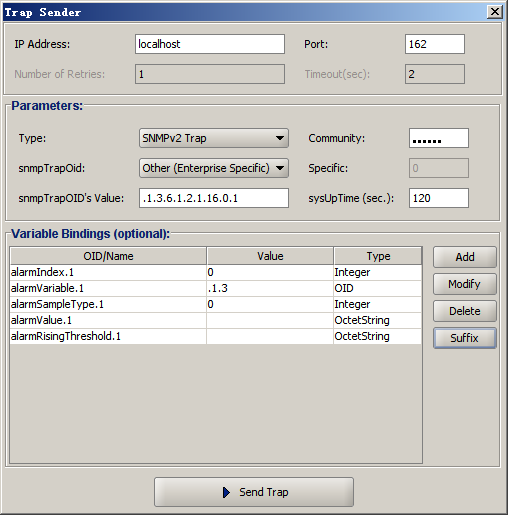This screenshot has width=508, height=515.
Task: Expand the snmpTrapOid dropdown arrow
Action: click(x=280, y=168)
